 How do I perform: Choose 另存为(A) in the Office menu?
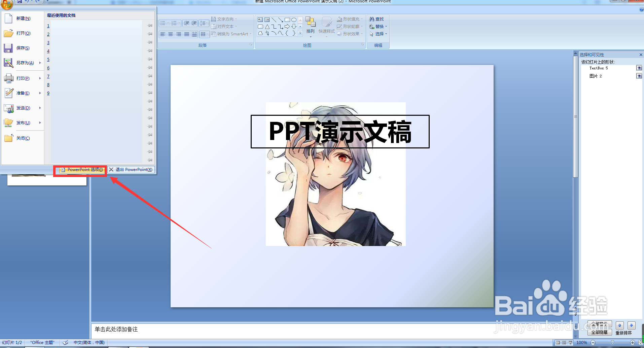tap(23, 63)
